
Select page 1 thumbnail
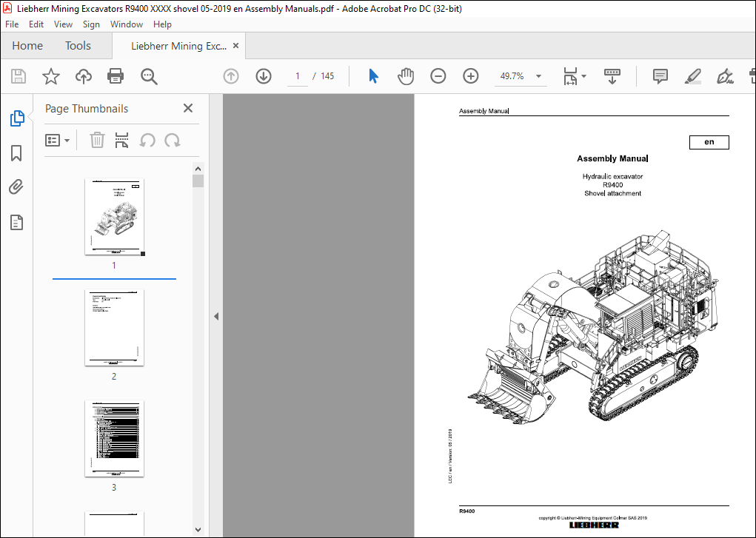point(114,216)
